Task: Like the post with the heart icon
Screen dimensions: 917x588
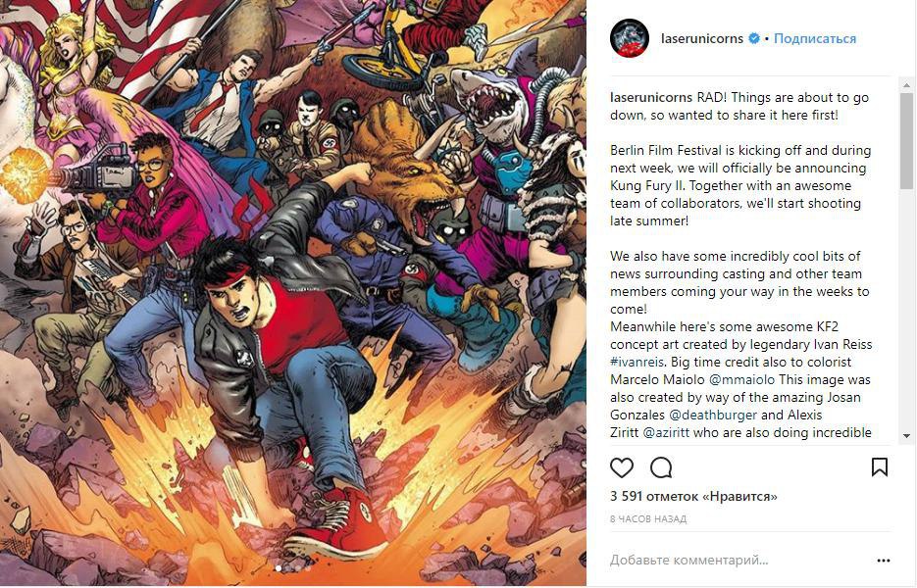Action: 622,467
